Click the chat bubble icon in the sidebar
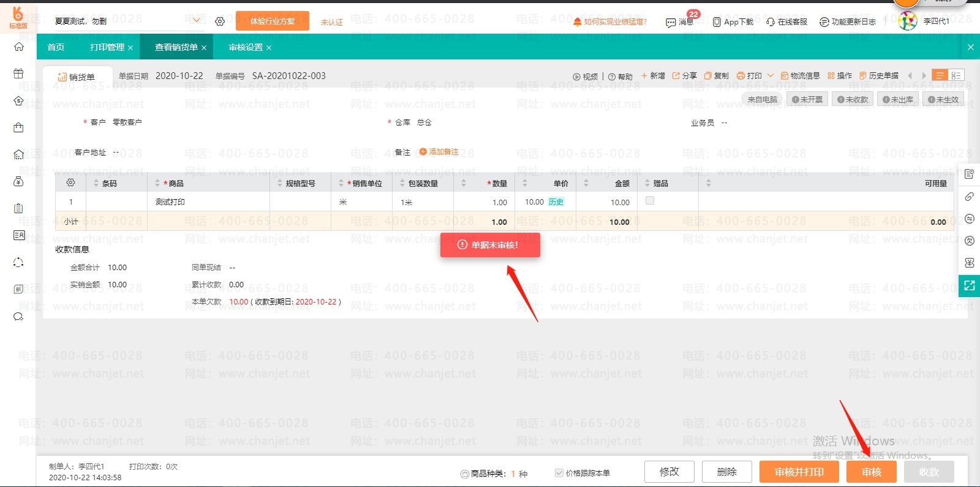Screen dimensions: 980x487 (x=18, y=317)
